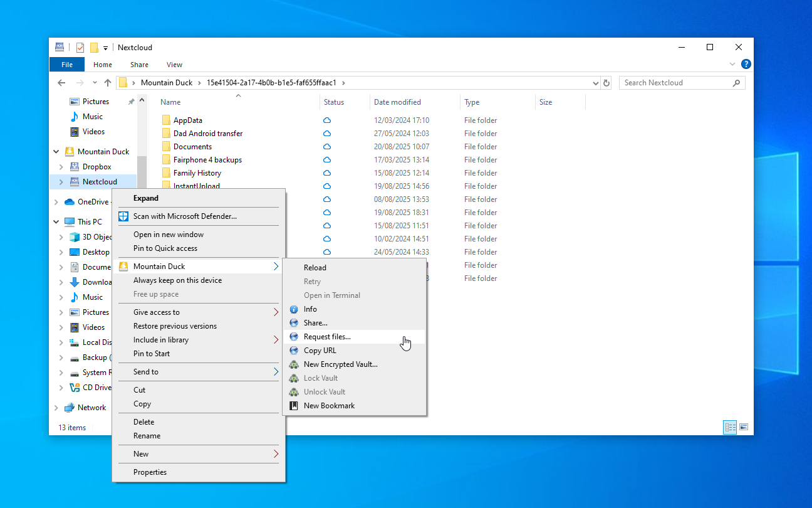Switch to details view in status bar
The image size is (812, 508).
(x=730, y=427)
